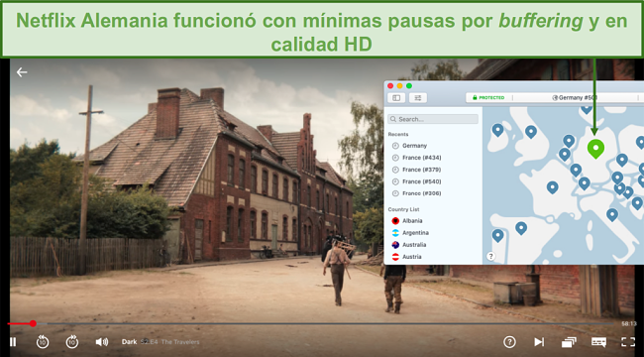
Task: Jump to the middle of the progress bar
Action: coord(312,323)
